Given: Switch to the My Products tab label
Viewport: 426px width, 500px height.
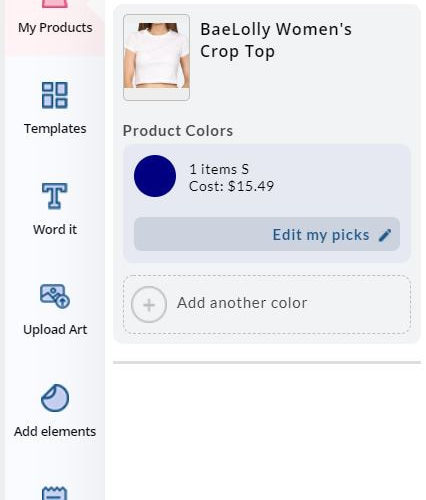Looking at the screenshot, I should pyautogui.click(x=55, y=28).
